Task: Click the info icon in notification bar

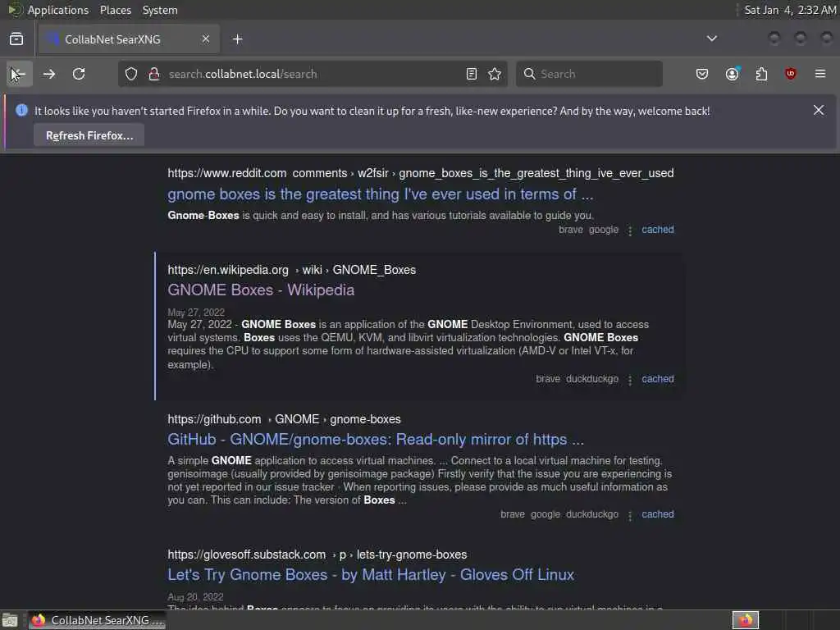Action: click(x=21, y=111)
